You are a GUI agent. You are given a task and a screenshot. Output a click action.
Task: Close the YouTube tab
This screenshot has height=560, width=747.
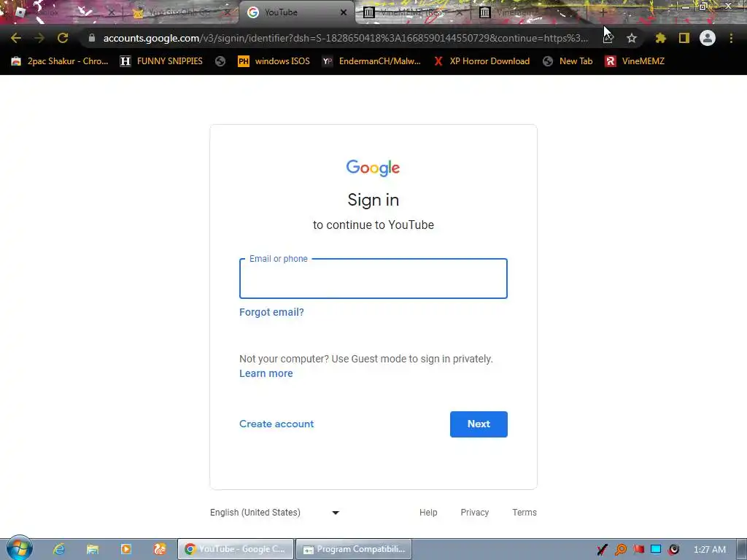pos(344,12)
